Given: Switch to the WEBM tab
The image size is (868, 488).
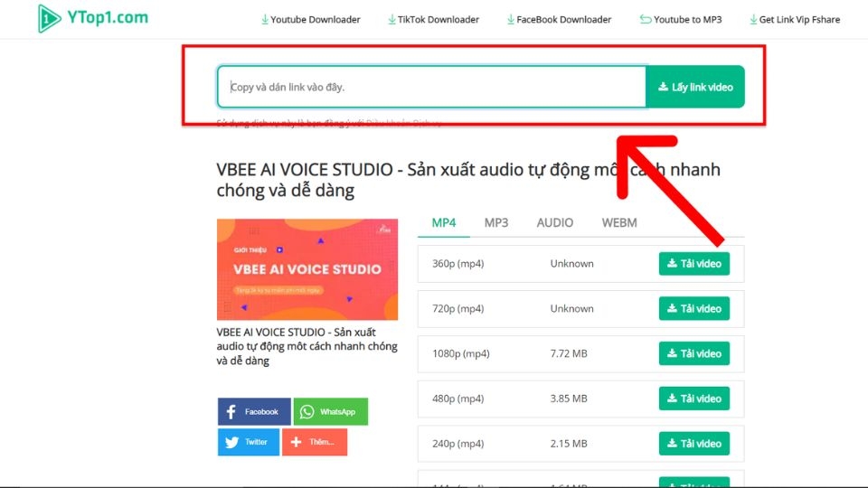Looking at the screenshot, I should coord(619,222).
